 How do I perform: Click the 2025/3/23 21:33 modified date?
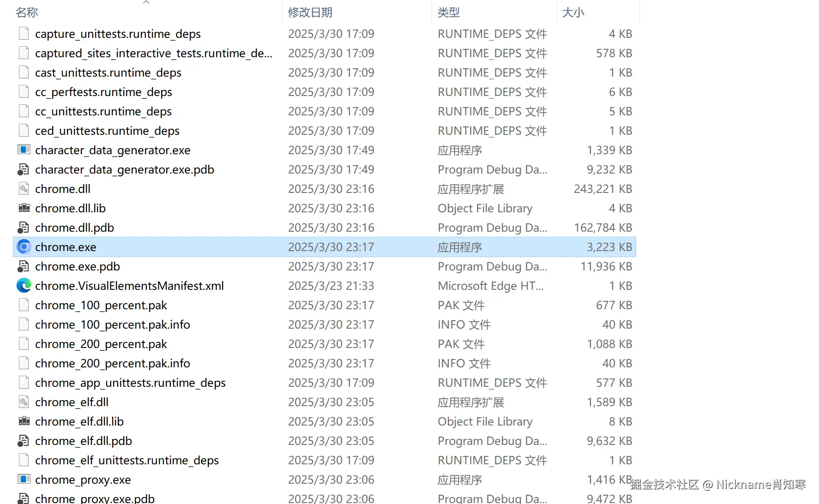(x=331, y=286)
